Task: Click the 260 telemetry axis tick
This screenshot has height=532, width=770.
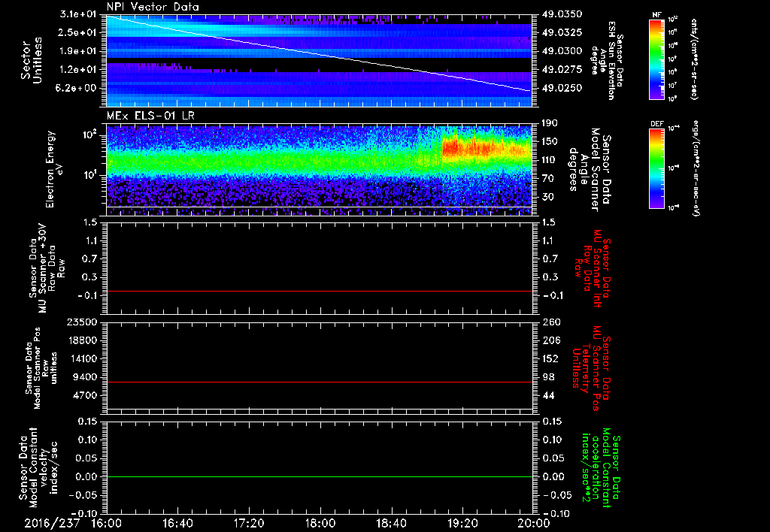Action: click(552, 322)
